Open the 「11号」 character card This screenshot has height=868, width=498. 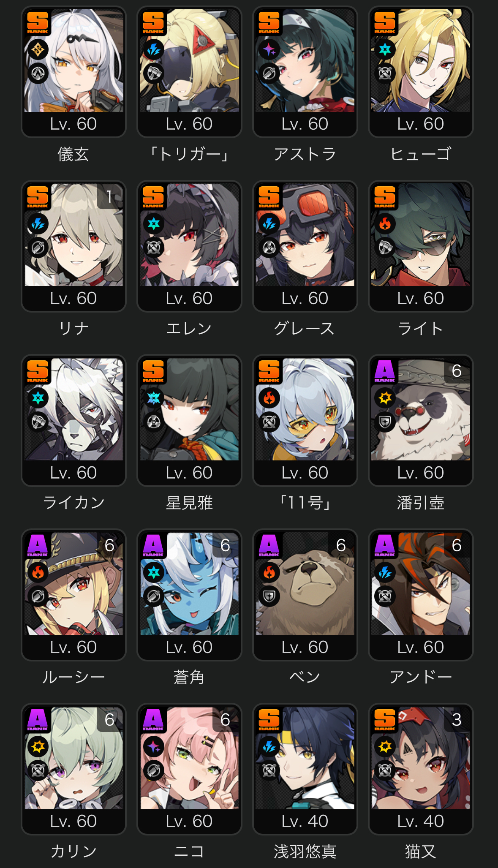click(x=305, y=421)
